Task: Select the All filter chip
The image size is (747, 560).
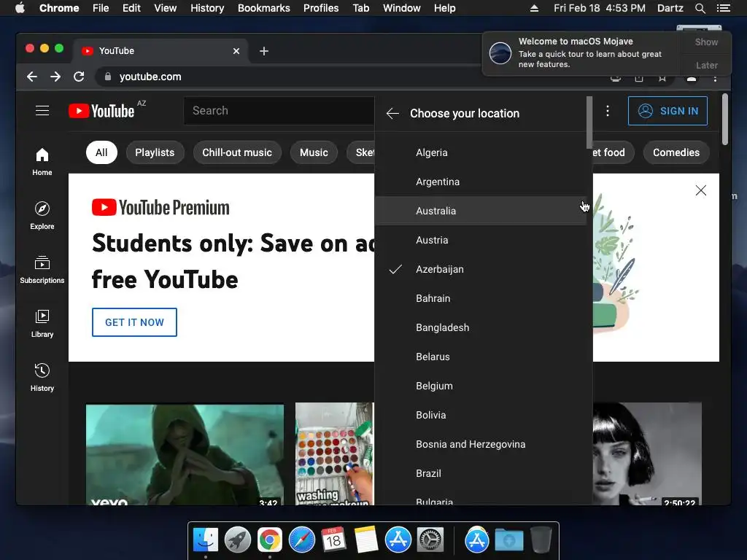Action: [101, 152]
